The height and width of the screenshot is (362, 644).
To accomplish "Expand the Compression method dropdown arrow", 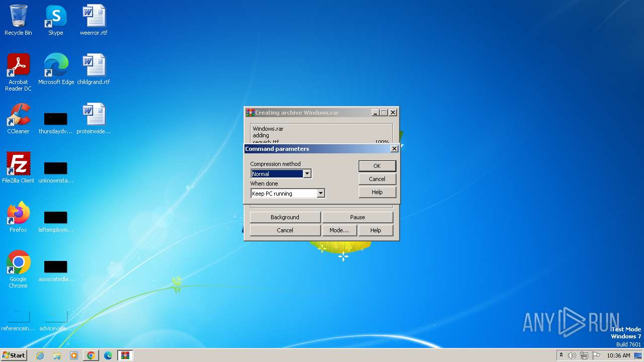I will coord(307,174).
